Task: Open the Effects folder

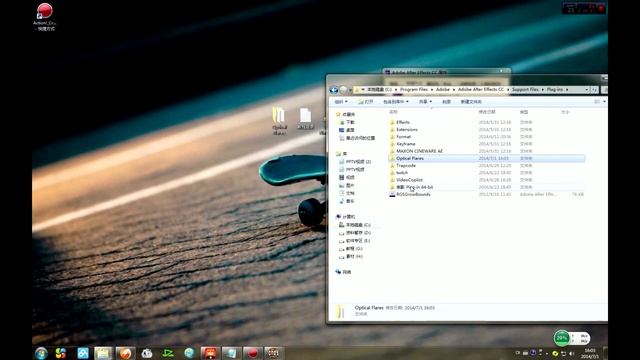Action: 402,122
